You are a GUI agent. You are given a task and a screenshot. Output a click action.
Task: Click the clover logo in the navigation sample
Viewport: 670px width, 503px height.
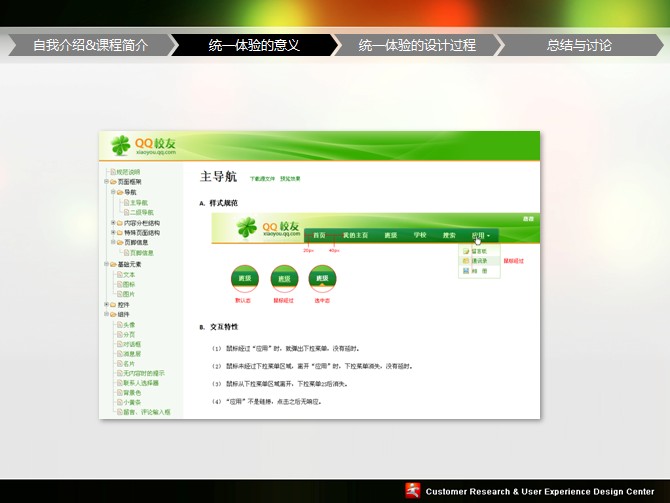coord(247,227)
